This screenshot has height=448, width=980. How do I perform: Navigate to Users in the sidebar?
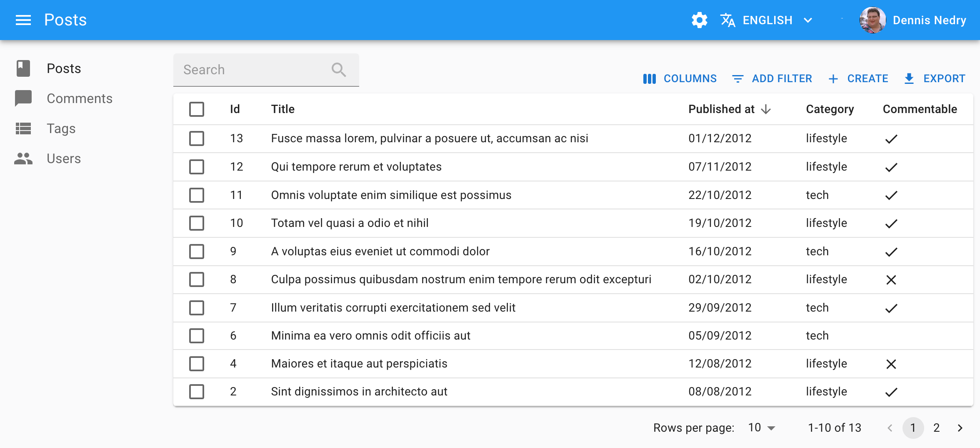(x=64, y=159)
